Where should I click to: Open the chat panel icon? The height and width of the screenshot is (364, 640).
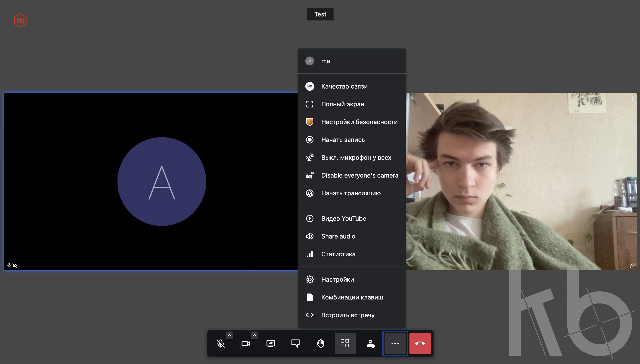[x=295, y=343]
